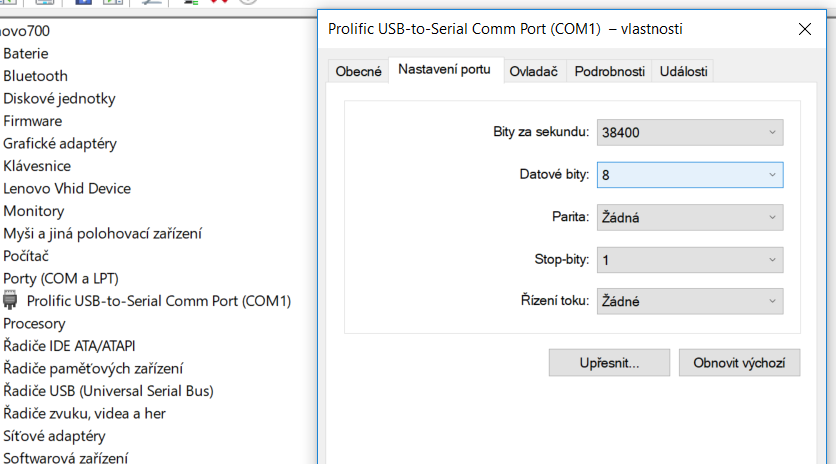Expand the Datové bity combo box

point(690,175)
